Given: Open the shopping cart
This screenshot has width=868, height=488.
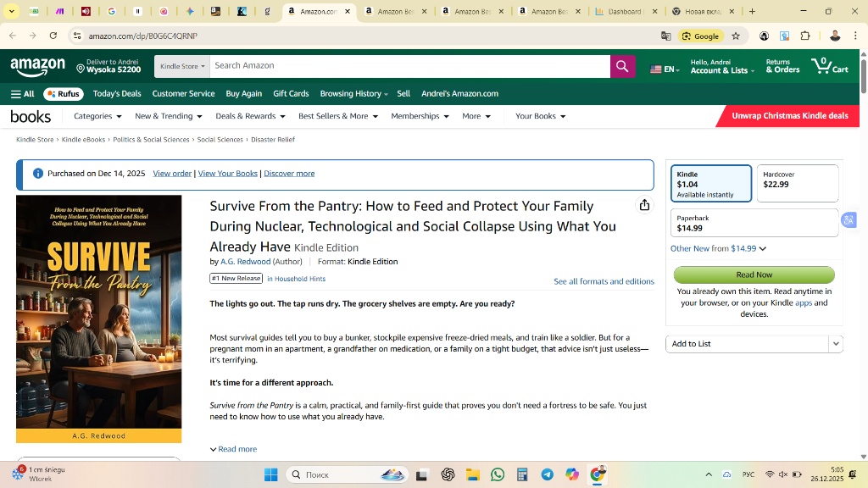Looking at the screenshot, I should (x=829, y=66).
